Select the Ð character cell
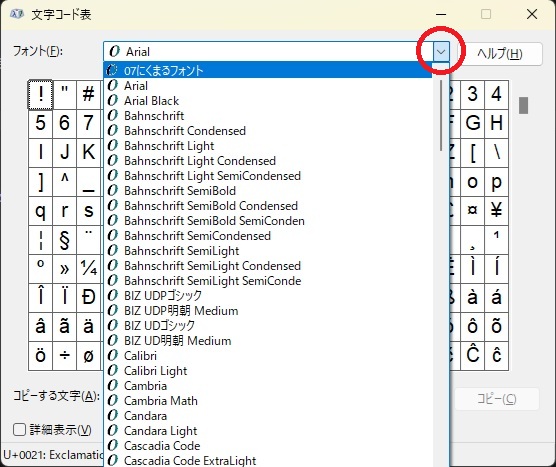Image resolution: width=556 pixels, height=467 pixels. click(88, 298)
